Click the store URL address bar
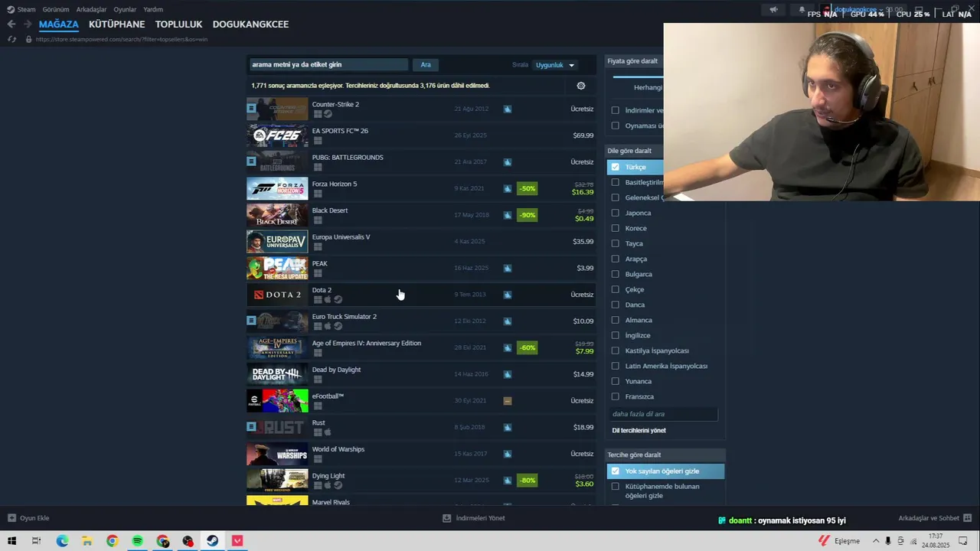The image size is (980, 551). (121, 39)
